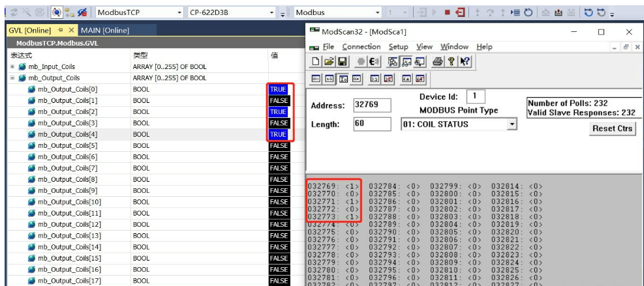Click the Address input field showing 32769

(x=372, y=106)
